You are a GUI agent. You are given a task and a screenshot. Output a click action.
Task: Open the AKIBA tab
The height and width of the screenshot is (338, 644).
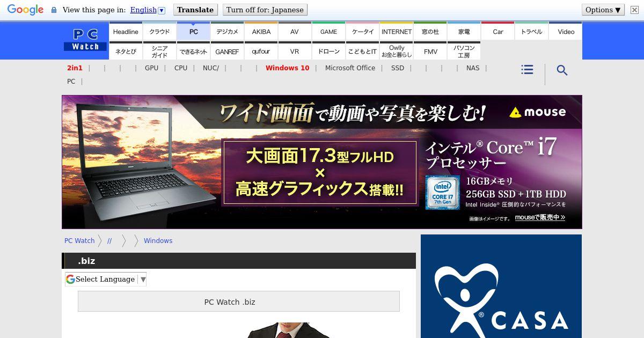click(x=261, y=31)
